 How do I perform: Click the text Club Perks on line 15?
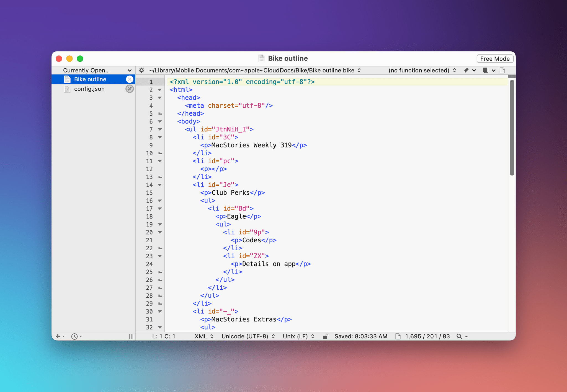231,193
